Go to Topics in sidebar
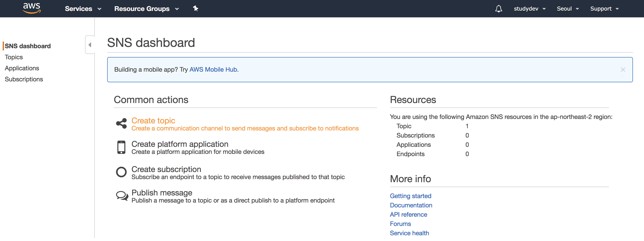Viewport: 644px width, 241px height. (14, 57)
